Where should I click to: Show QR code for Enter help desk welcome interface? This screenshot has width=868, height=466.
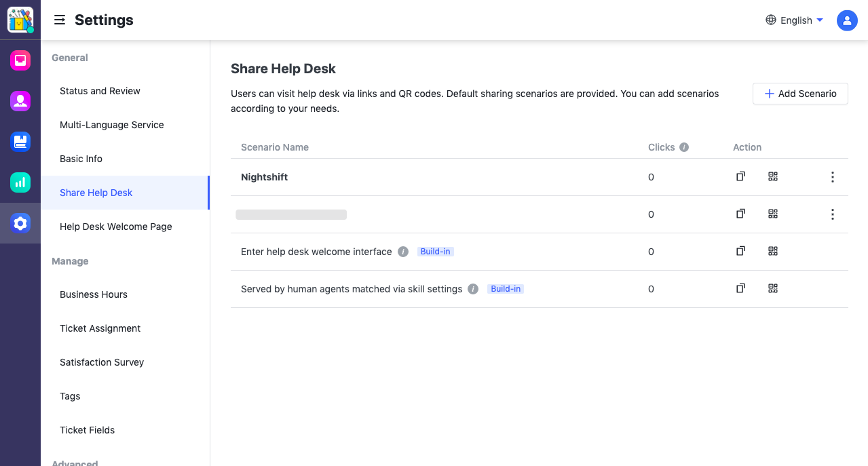[x=773, y=251]
